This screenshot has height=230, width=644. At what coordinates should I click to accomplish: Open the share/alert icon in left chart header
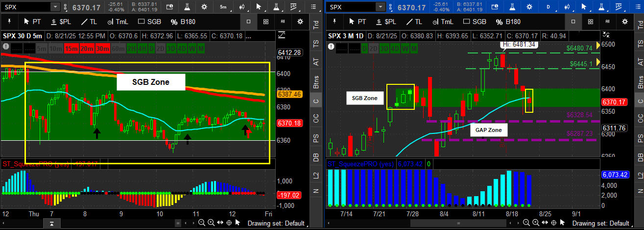[169, 7]
